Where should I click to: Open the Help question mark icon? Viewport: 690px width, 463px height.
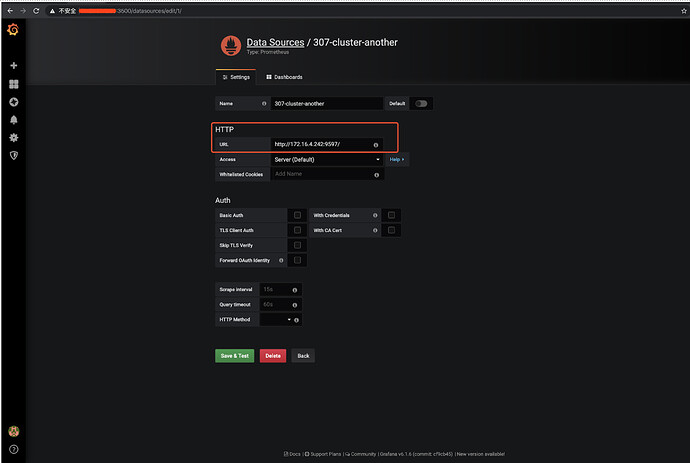[14, 449]
